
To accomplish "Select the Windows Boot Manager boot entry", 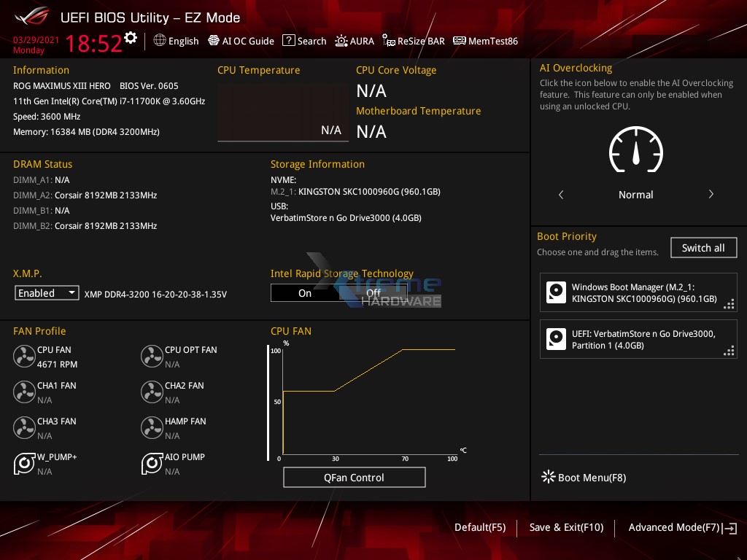I will (638, 292).
